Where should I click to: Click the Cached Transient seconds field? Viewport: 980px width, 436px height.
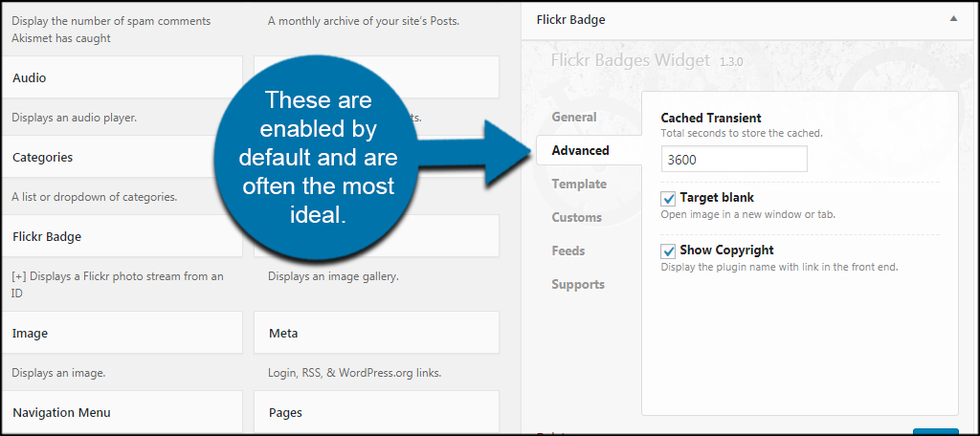click(x=734, y=160)
